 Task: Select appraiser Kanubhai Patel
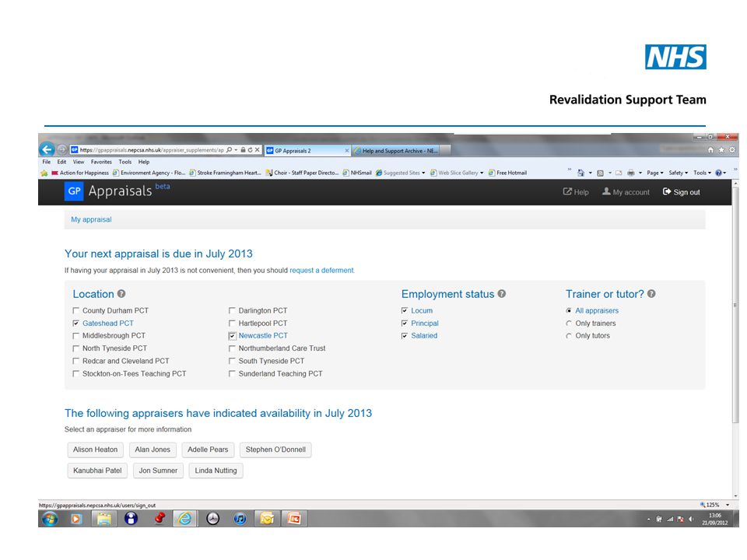98,471
